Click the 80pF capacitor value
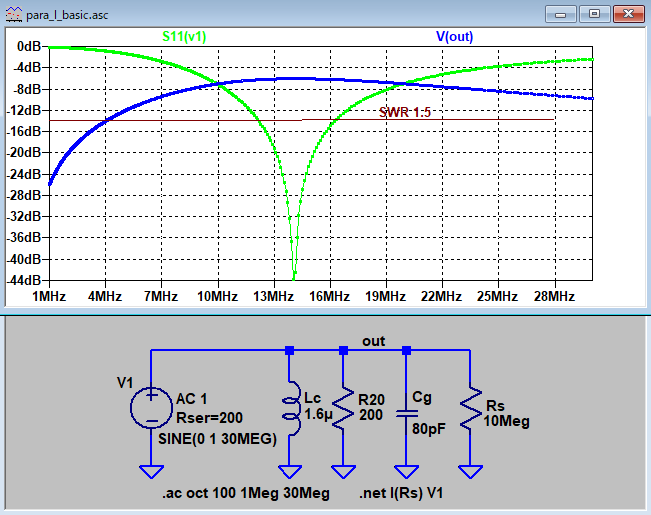This screenshot has height=515, width=651. coord(429,428)
